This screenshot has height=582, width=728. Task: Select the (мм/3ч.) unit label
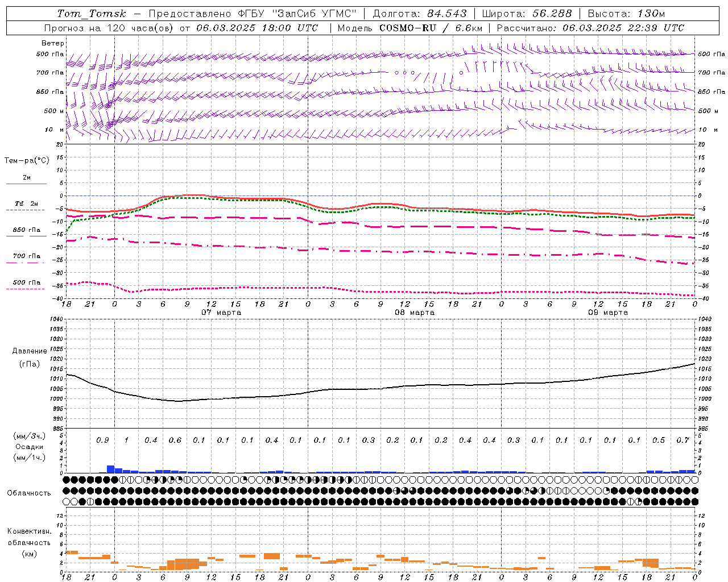(x=30, y=436)
